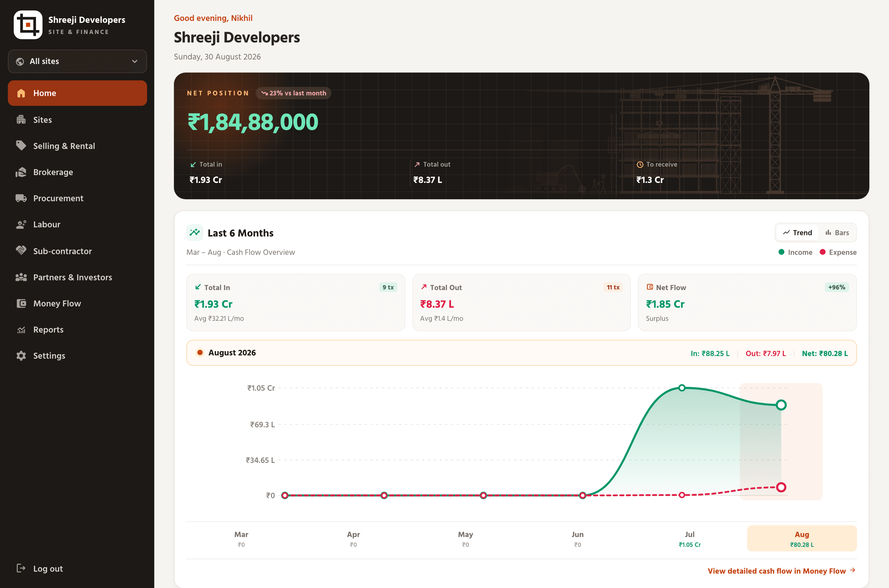Click the Sites building icon

21,120
